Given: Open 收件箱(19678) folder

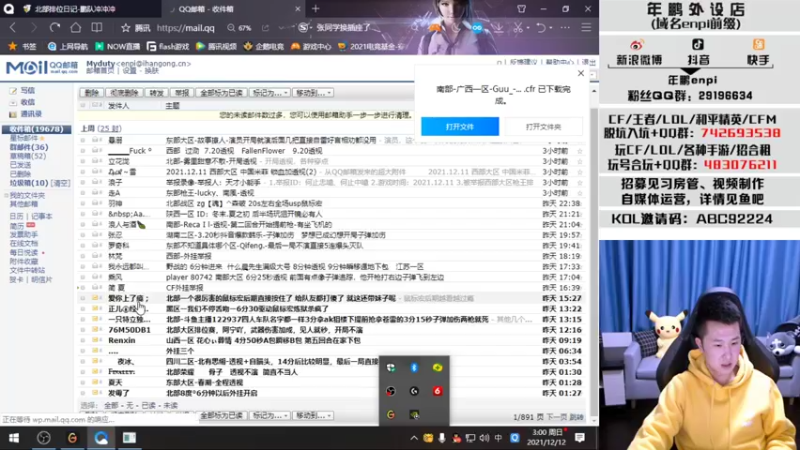Looking at the screenshot, I should [37, 129].
